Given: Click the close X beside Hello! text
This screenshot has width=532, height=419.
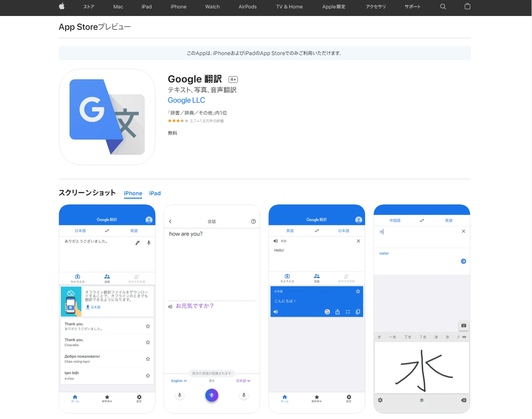Looking at the screenshot, I should click(x=358, y=241).
